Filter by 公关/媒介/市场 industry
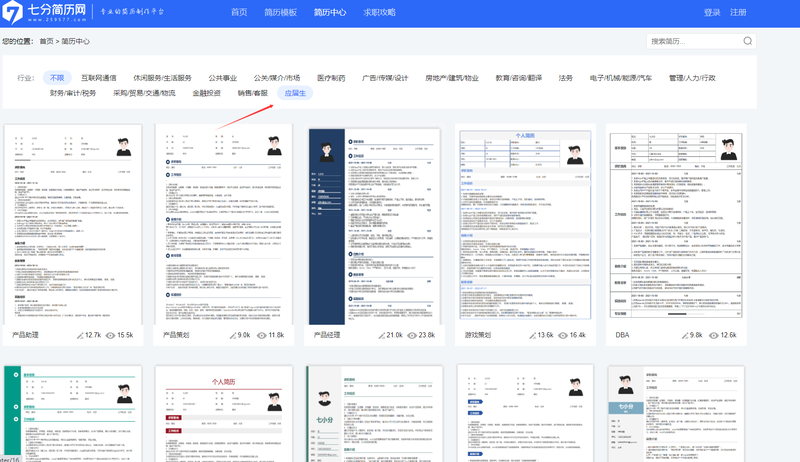800x462 pixels. pos(277,78)
